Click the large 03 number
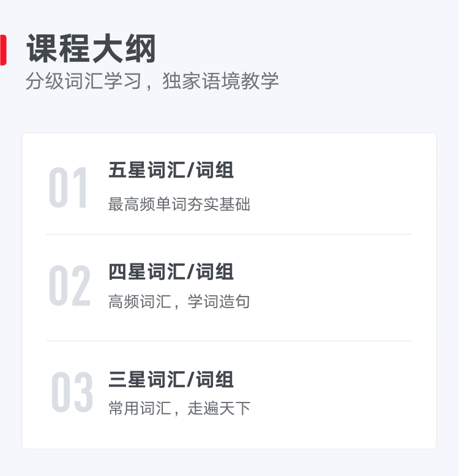The image size is (459, 476). coord(72,392)
